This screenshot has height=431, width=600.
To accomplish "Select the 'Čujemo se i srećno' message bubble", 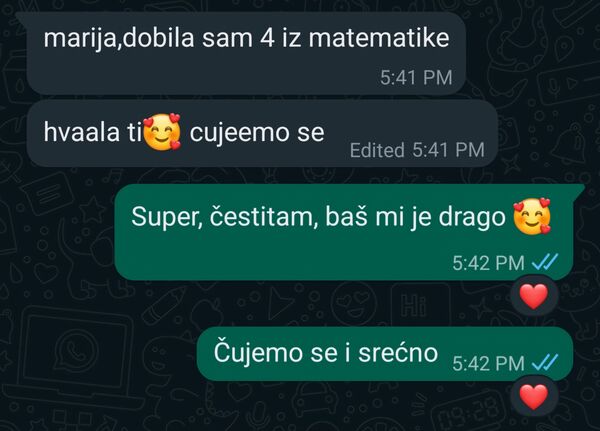I will point(385,354).
